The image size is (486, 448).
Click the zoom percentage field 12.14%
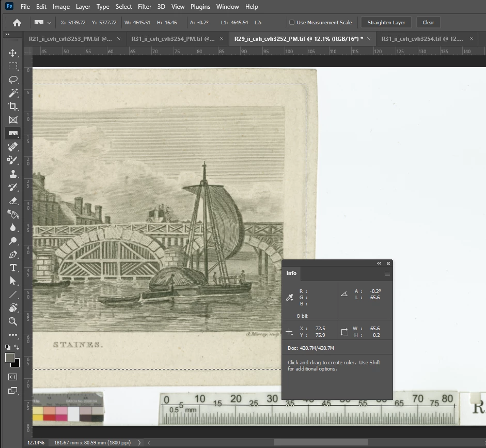point(36,443)
